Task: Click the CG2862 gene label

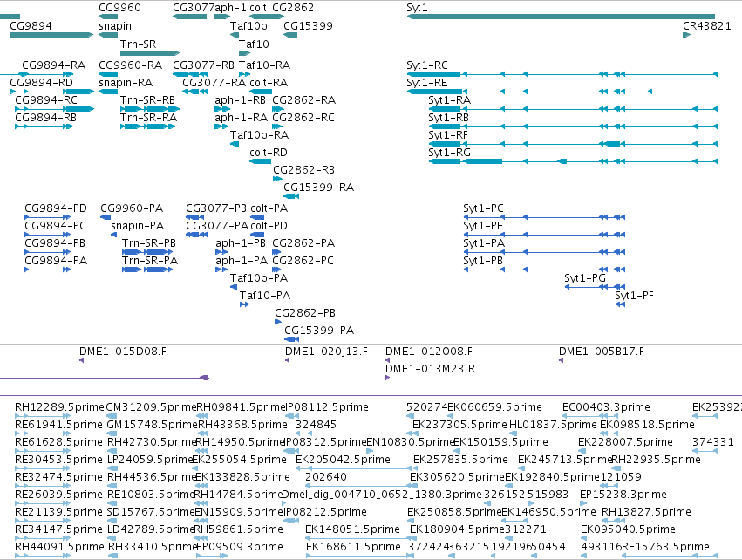Action: (293, 8)
